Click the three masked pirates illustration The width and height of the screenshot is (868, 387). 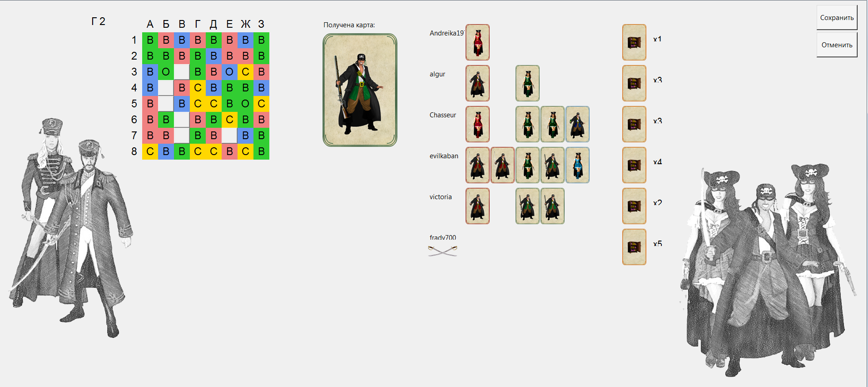[768, 271]
